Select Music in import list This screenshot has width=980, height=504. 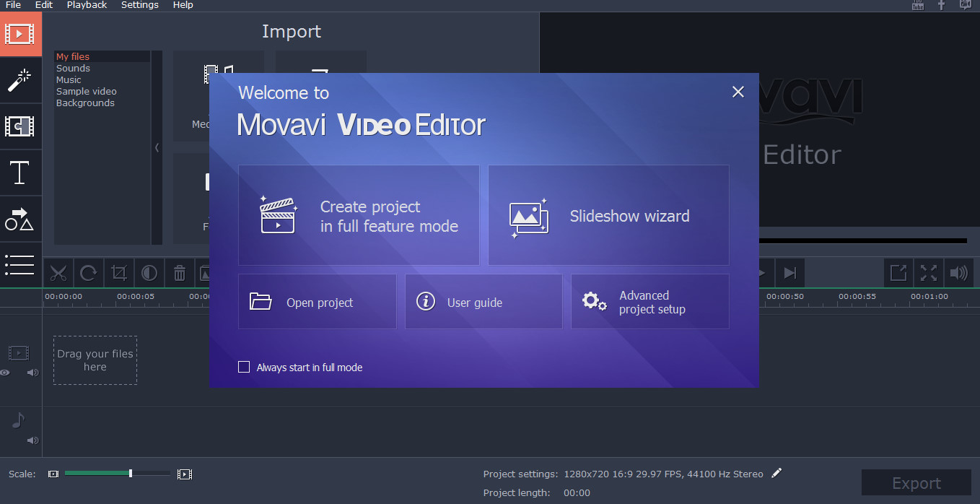point(102,79)
